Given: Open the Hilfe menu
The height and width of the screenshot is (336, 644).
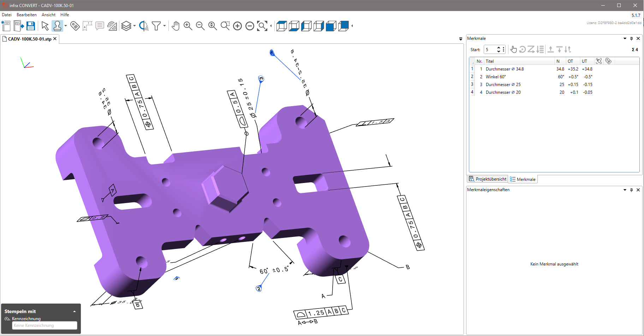Looking at the screenshot, I should pos(65,15).
